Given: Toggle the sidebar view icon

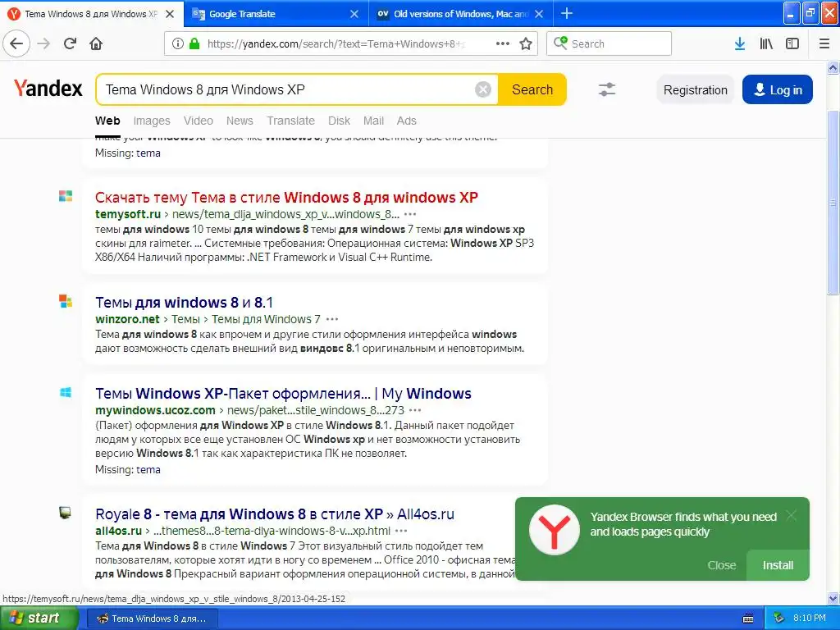Looking at the screenshot, I should click(792, 44).
